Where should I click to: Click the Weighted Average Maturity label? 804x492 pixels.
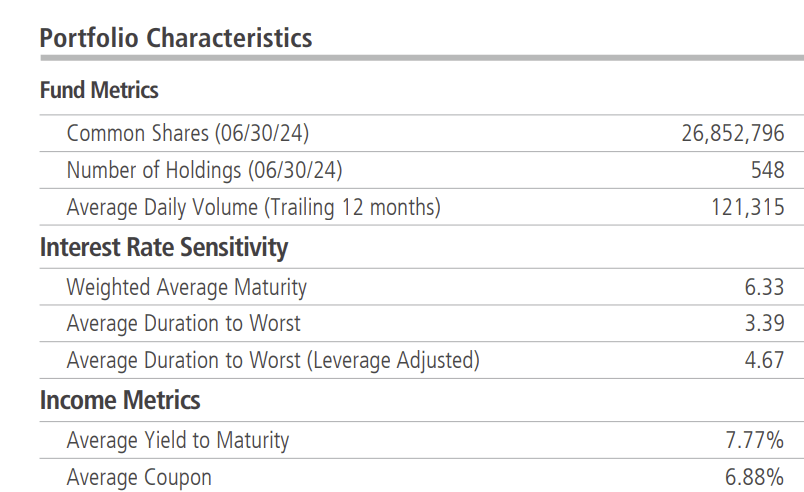(x=187, y=288)
